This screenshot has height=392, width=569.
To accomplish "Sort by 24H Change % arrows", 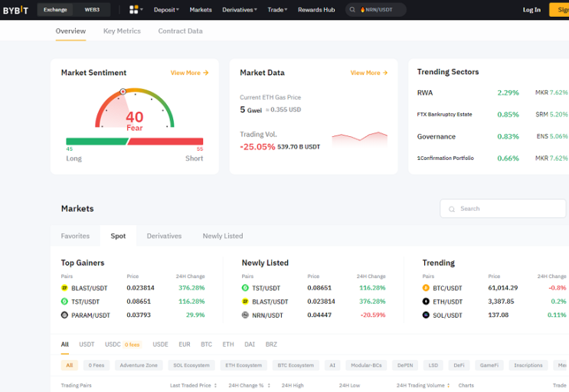I will click(269, 385).
